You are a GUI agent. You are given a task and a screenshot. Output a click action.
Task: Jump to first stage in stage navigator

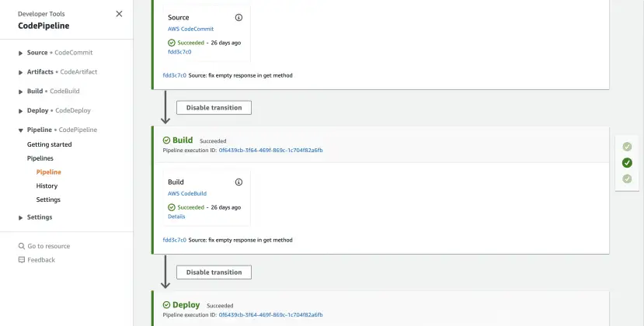tap(627, 147)
